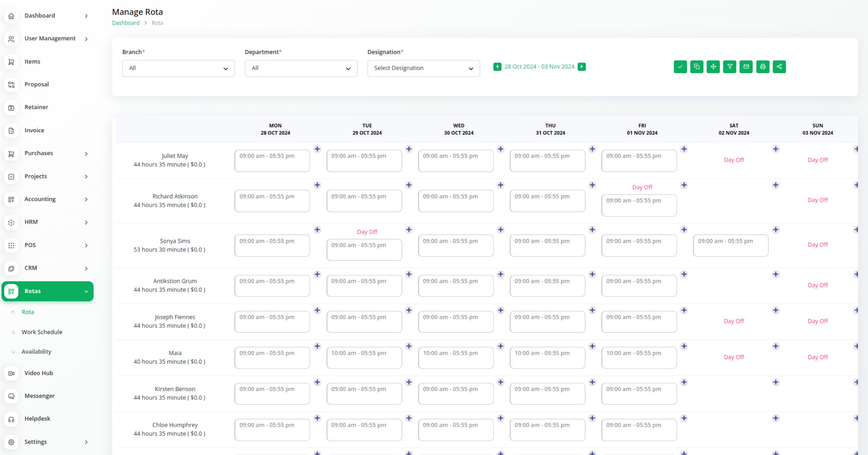
Task: Expand the Accounting menu chevron
Action: click(86, 199)
